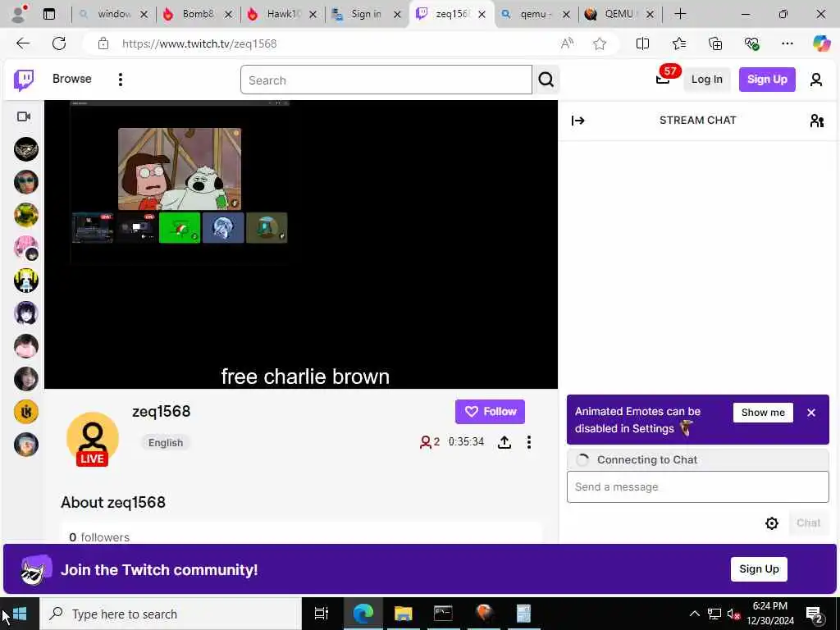Open Task View on taskbar

[322, 614]
